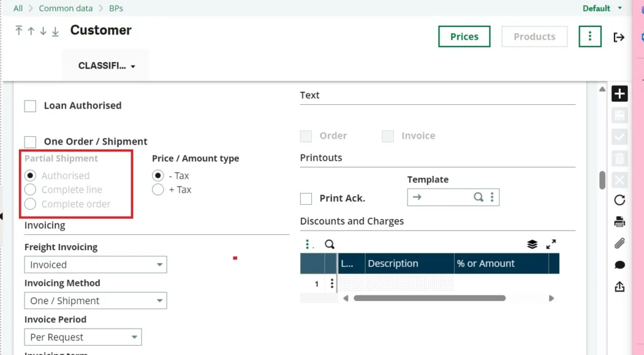Click the % or Amount column header

(501, 263)
